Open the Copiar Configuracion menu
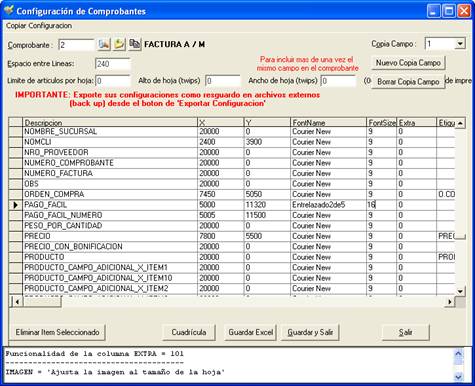The image size is (475, 386). pyautogui.click(x=39, y=26)
